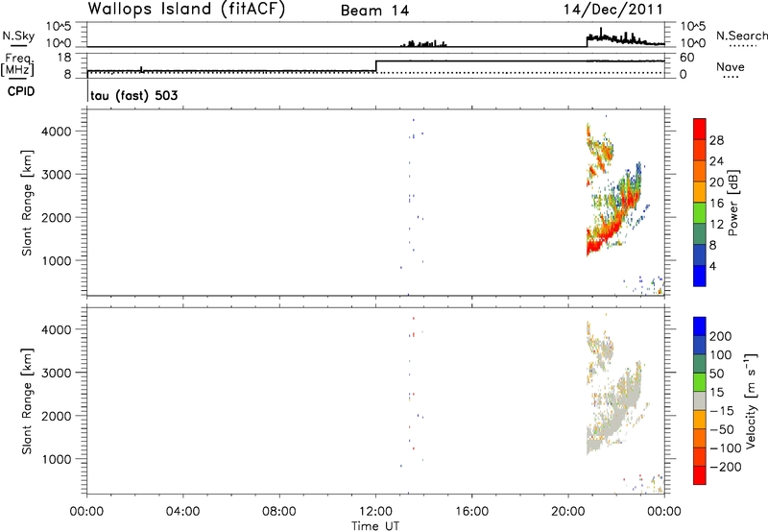Click the gray Velocity colorbar segment between 15 and -15
The image size is (768, 532).
(700, 400)
